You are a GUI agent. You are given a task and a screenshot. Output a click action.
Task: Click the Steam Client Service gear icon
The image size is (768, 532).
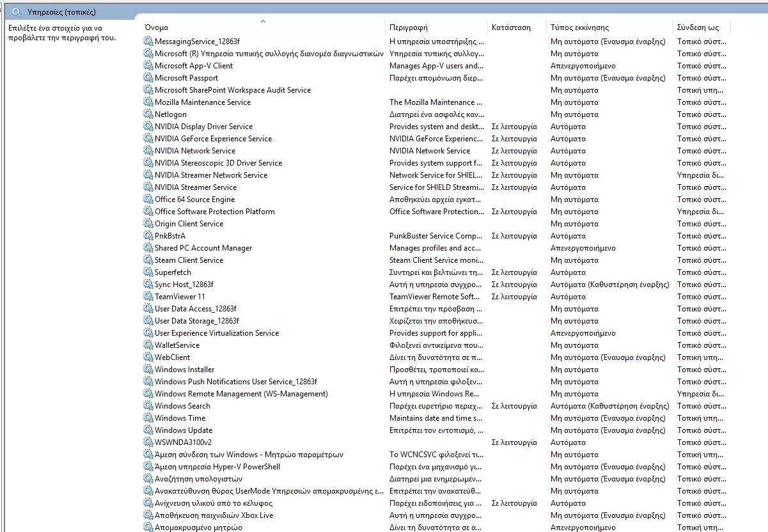(148, 260)
